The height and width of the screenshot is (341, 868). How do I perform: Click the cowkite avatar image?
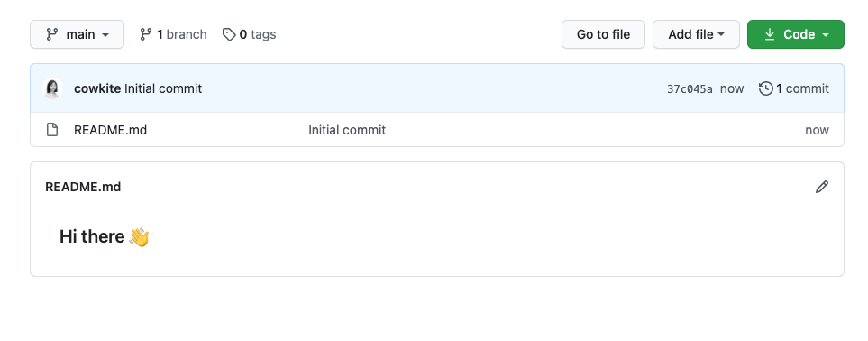tap(52, 88)
